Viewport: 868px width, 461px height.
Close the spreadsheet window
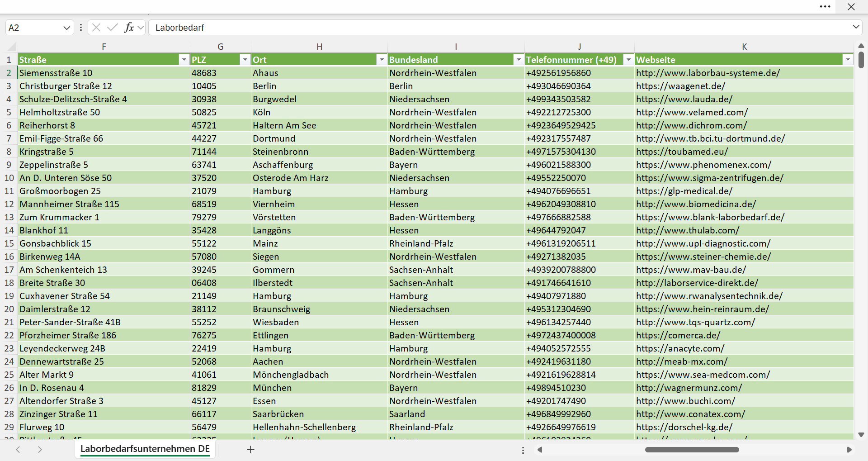point(851,7)
